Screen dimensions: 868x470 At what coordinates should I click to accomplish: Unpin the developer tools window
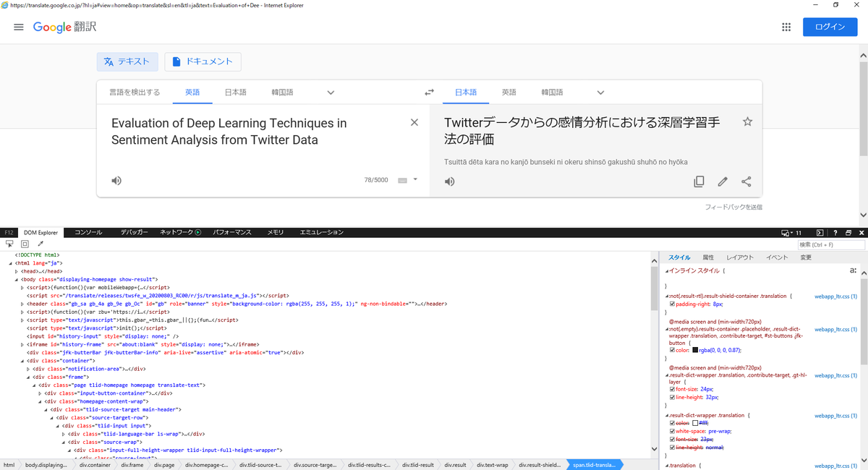click(x=848, y=233)
